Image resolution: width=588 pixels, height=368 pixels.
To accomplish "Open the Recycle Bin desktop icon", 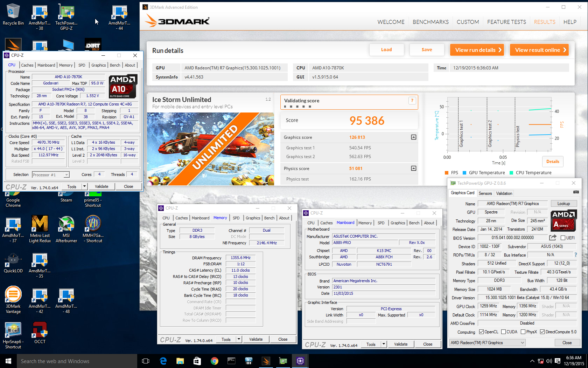I will click(x=13, y=15).
